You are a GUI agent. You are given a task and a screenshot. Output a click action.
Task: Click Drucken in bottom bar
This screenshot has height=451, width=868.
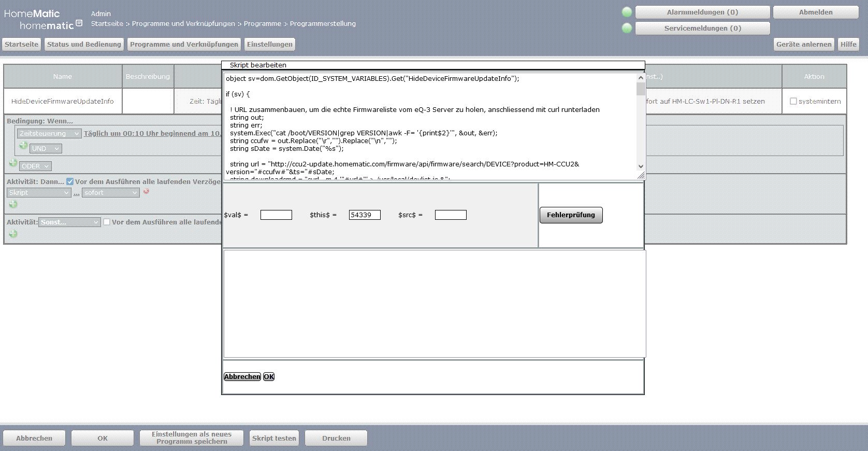click(x=336, y=438)
